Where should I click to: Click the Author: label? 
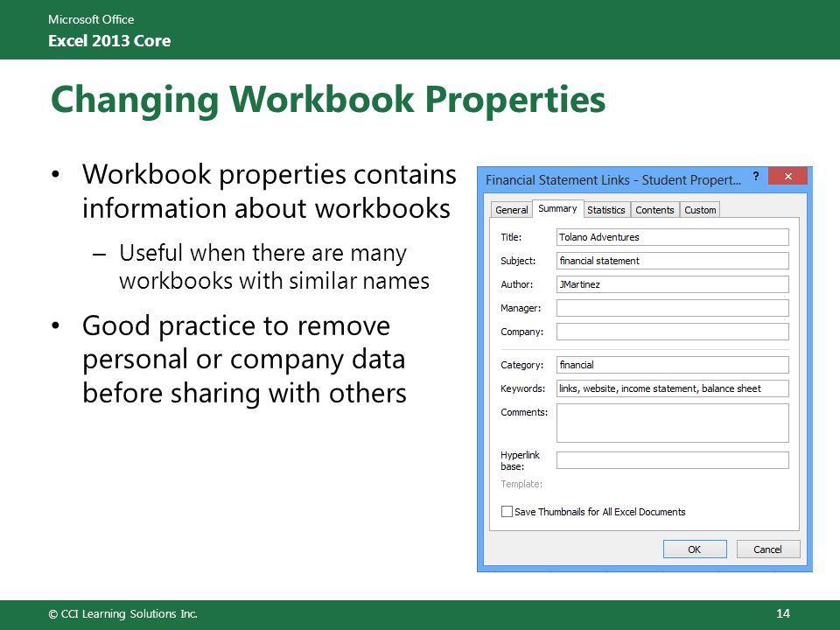(516, 284)
